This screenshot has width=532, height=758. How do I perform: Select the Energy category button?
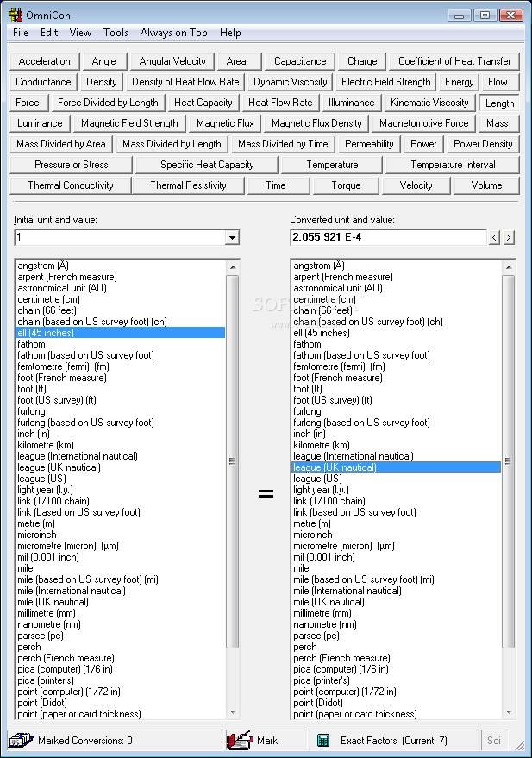[460, 82]
